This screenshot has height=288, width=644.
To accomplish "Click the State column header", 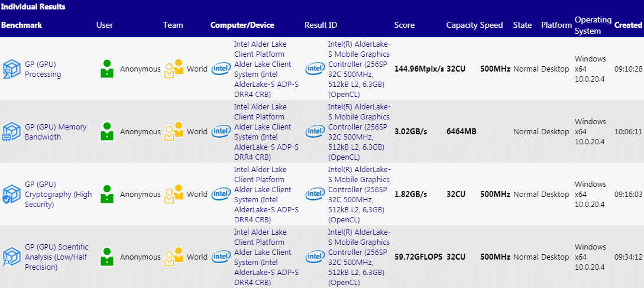I will click(x=522, y=25).
